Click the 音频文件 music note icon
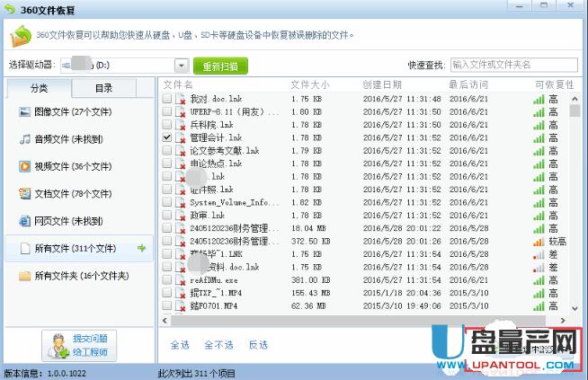588x380 pixels. 25,139
